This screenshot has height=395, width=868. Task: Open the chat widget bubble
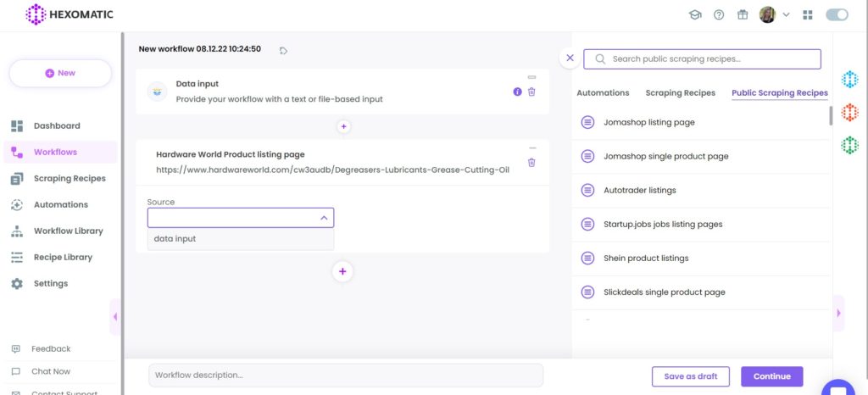838,388
